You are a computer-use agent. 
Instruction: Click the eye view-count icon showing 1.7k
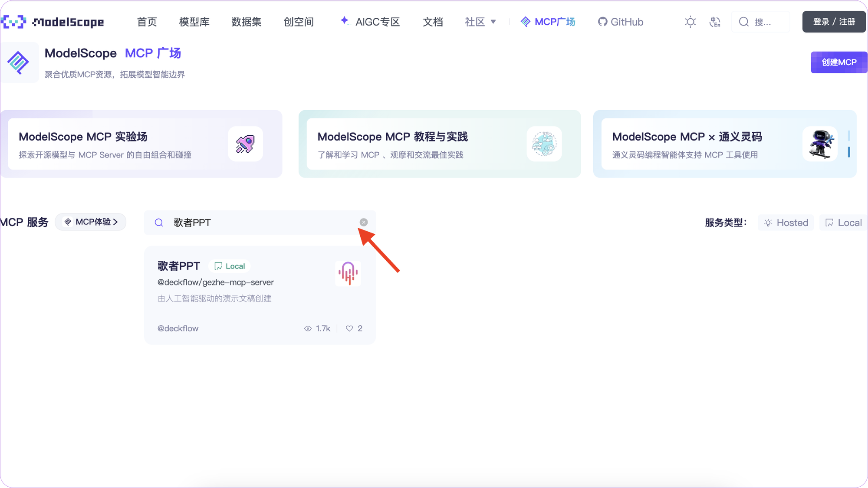308,328
